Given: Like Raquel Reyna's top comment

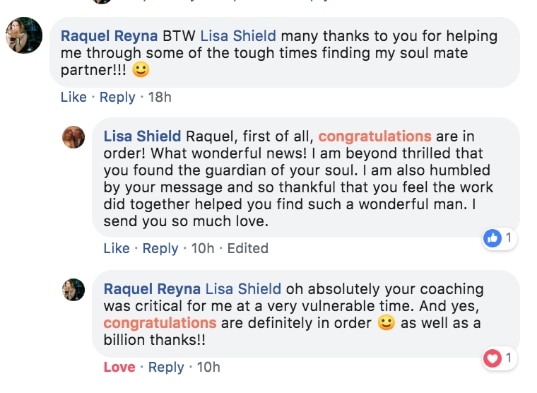Looking at the screenshot, I should pyautogui.click(x=74, y=97).
